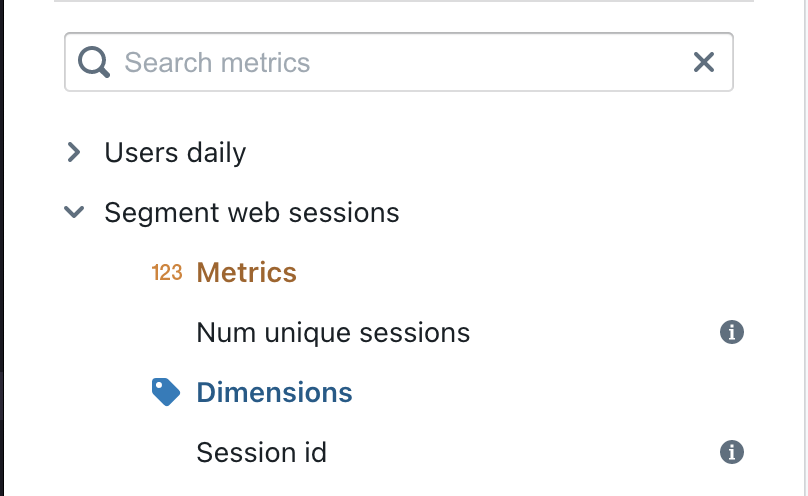Screen dimensions: 808x496
Task: Focus the Search metrics input field
Action: [400, 63]
